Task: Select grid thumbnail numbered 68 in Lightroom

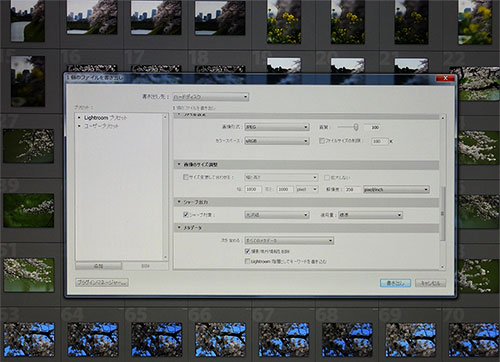Action: click(x=347, y=339)
